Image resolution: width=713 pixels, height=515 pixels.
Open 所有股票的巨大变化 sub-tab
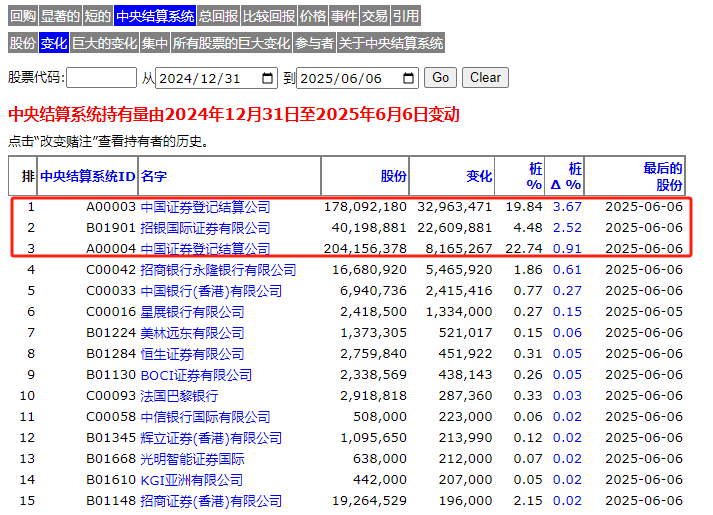231,43
